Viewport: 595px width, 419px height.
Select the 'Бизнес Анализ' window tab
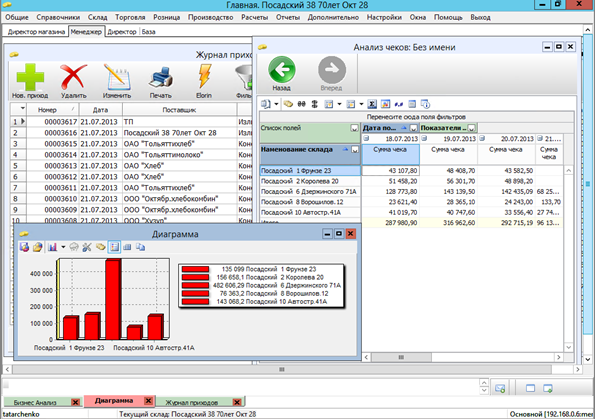[x=35, y=402]
